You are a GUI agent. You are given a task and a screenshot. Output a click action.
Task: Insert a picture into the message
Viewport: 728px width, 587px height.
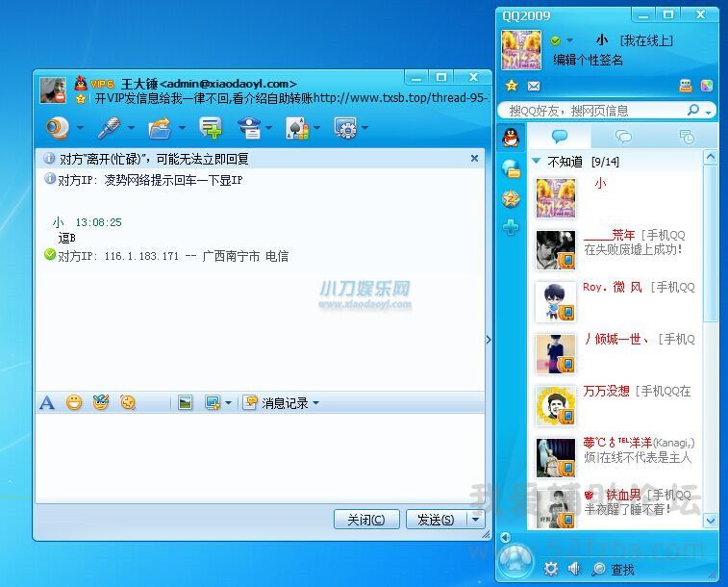point(185,402)
